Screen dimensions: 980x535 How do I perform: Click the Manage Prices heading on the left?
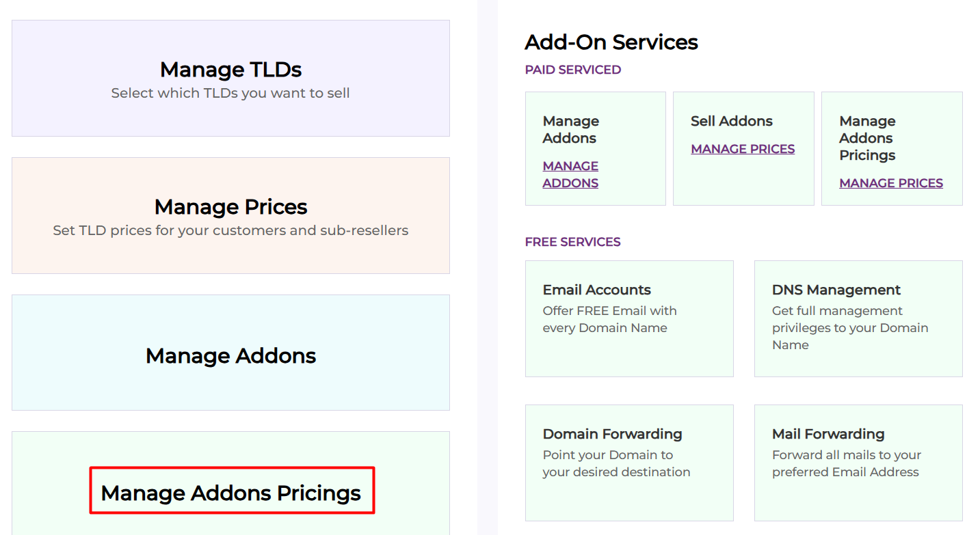(x=230, y=206)
